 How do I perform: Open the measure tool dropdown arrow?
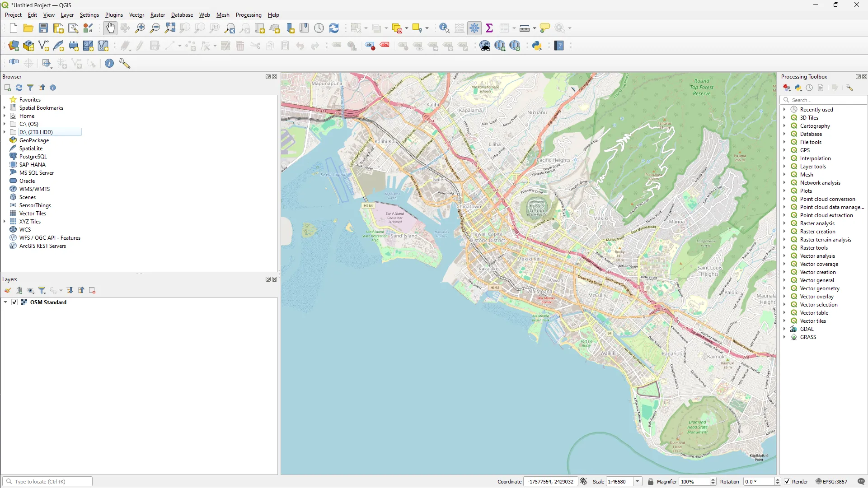(x=534, y=28)
